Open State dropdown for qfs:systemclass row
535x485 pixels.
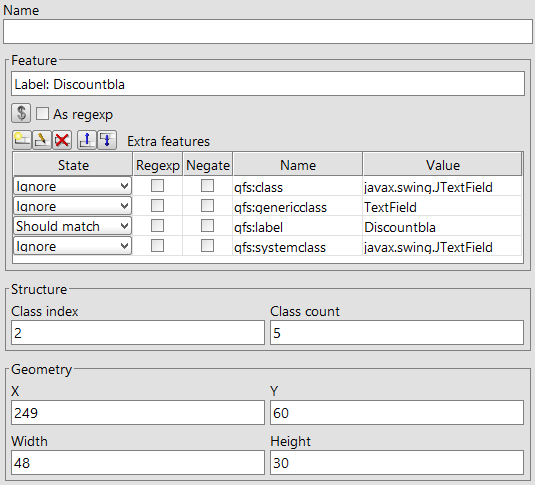pyautogui.click(x=73, y=246)
